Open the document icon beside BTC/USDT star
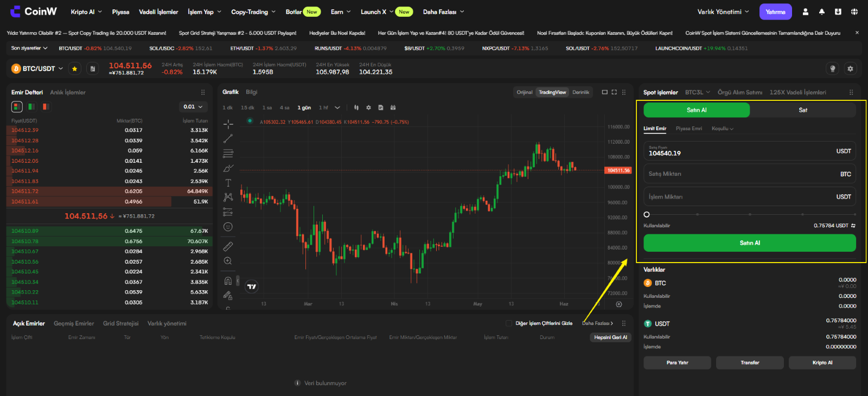This screenshot has width=868, height=396. coord(93,68)
